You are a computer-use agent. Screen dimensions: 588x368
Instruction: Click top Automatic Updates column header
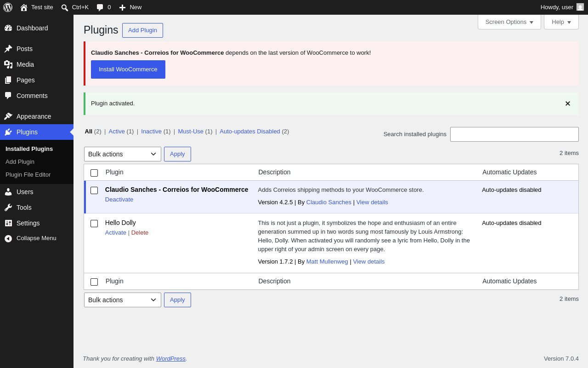509,172
